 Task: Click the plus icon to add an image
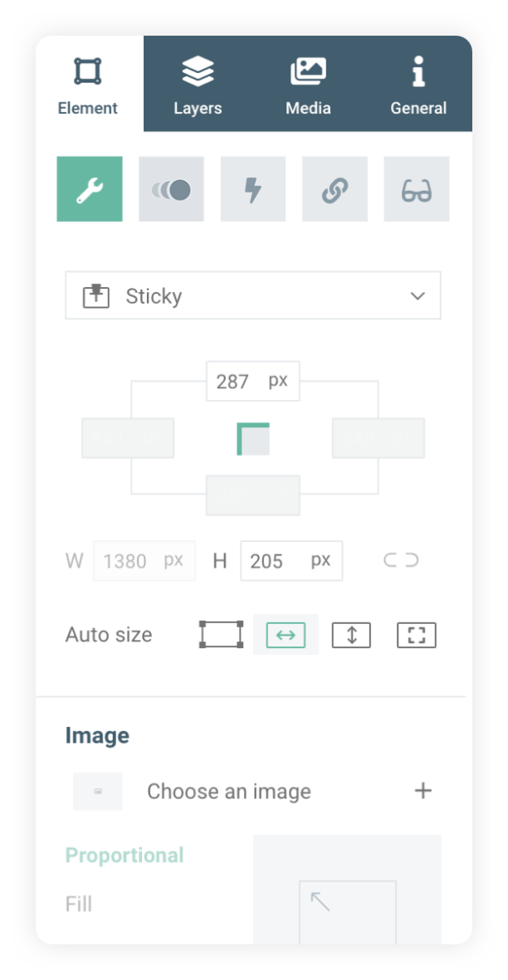click(x=423, y=791)
